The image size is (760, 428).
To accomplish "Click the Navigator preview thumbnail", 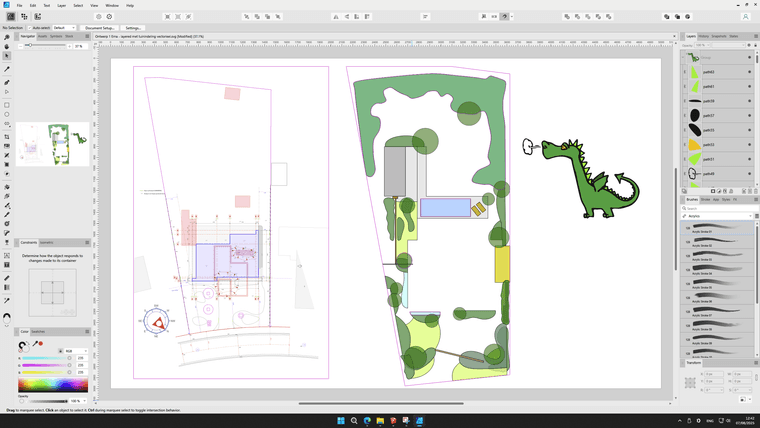I will (x=53, y=144).
